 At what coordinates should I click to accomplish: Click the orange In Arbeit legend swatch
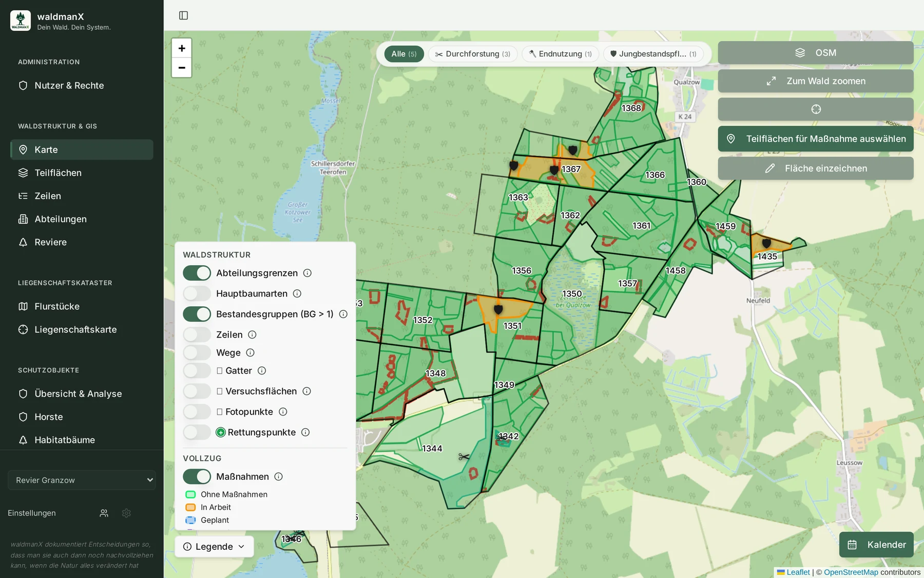[x=190, y=507]
